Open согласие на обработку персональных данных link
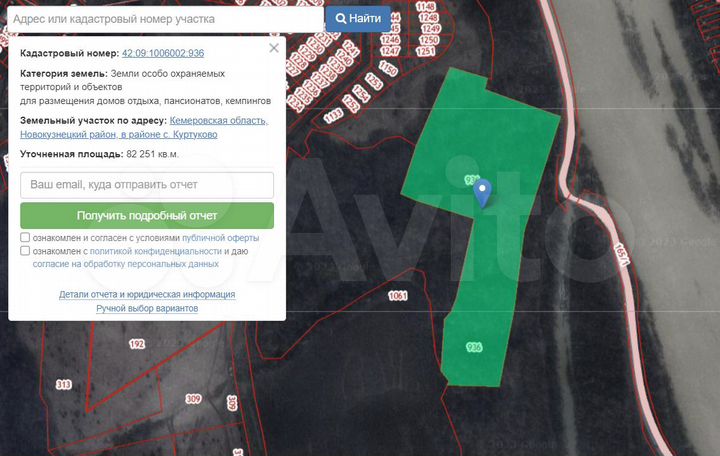The width and height of the screenshot is (720, 456). (x=125, y=264)
